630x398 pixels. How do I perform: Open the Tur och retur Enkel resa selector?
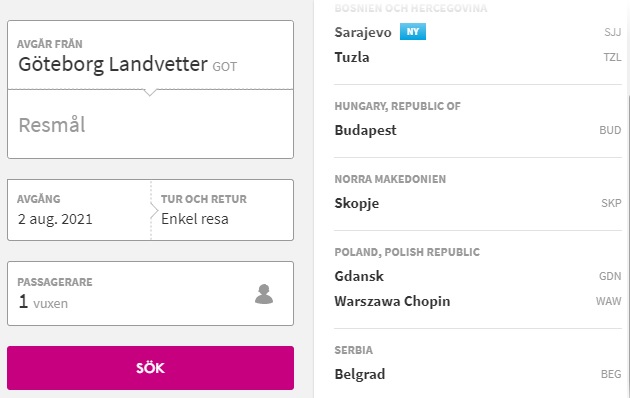223,210
